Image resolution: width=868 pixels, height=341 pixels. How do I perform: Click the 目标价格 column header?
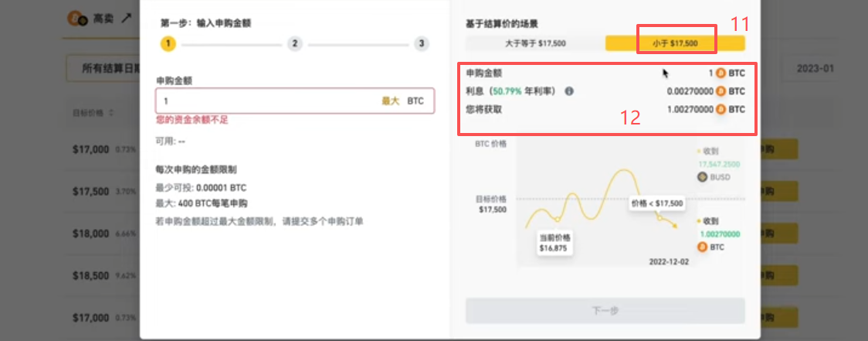coord(88,113)
